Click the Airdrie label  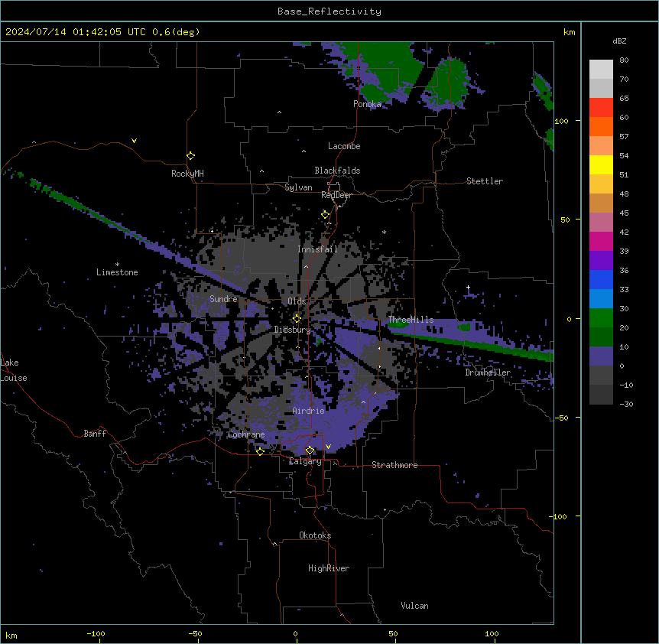(x=309, y=411)
